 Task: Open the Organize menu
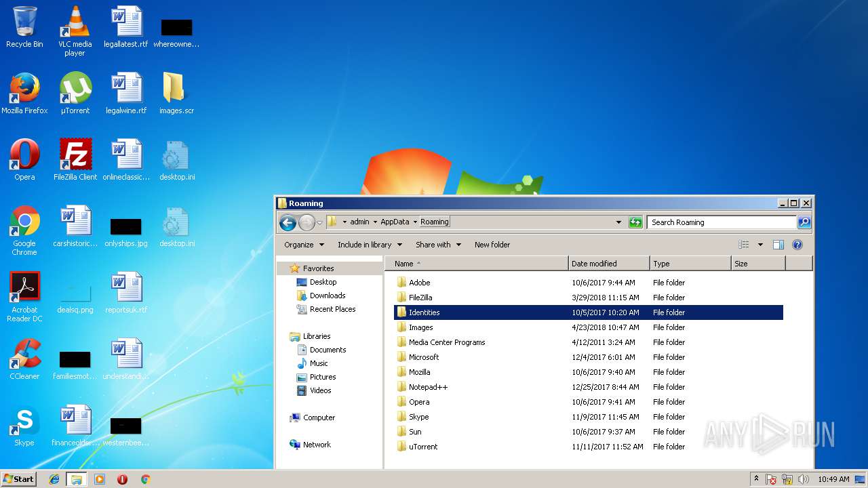click(x=304, y=245)
